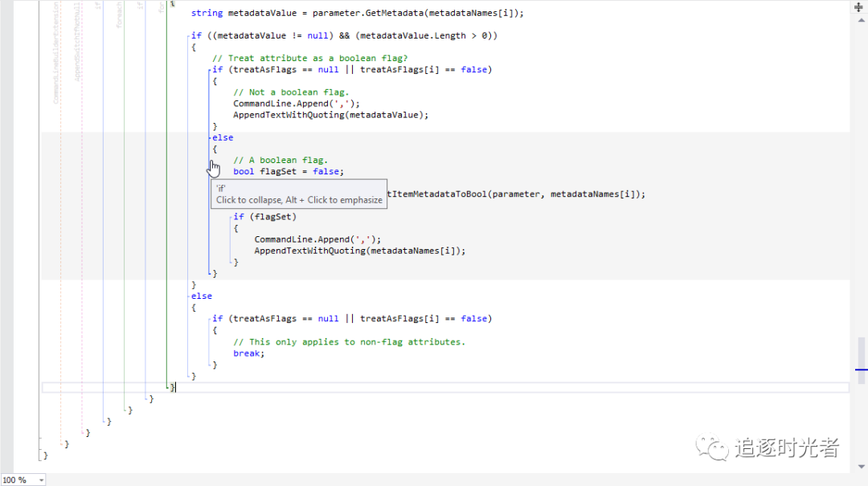This screenshot has height=486, width=868.
Task: Click the 'else' keyword preceding the break block
Action: pos(202,296)
